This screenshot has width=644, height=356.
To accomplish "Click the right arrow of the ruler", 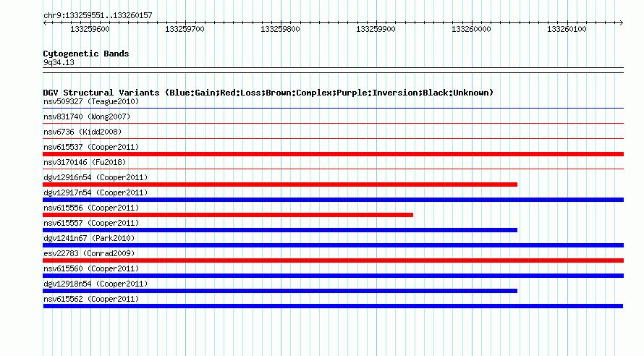I will [622, 23].
